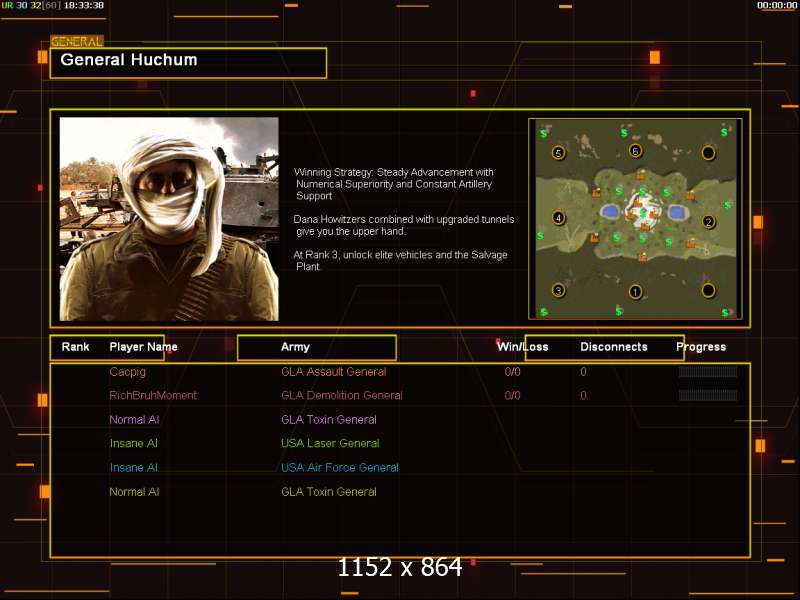Click the Rank column header
The image size is (800, 600).
(x=76, y=347)
